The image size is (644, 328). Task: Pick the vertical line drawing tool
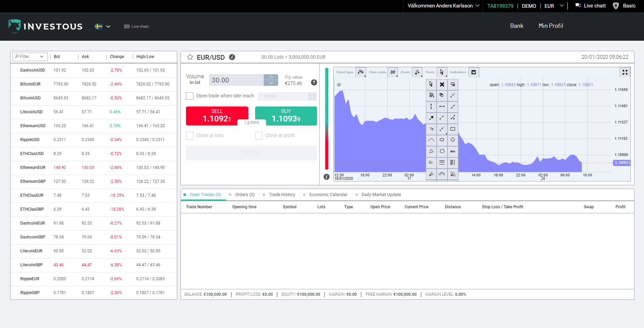point(431,107)
